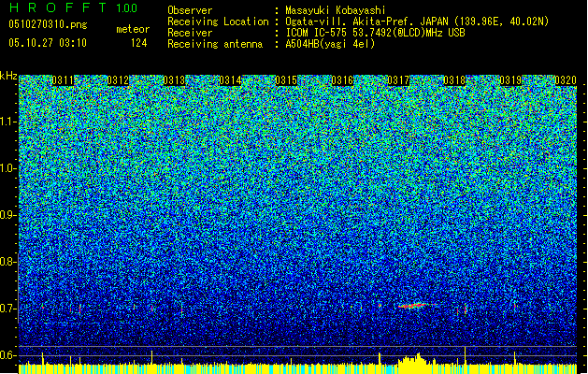
Task: Click the 1.1 frequency axis label
Action: [x=8, y=122]
